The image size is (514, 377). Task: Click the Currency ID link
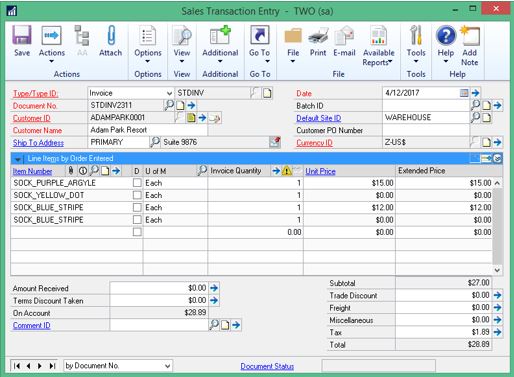click(314, 143)
